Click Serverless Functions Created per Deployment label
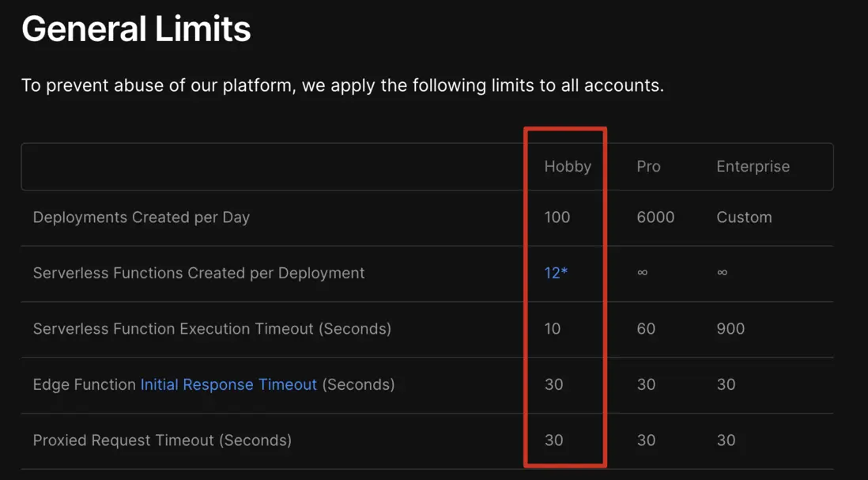This screenshot has width=868, height=480. pos(198,273)
